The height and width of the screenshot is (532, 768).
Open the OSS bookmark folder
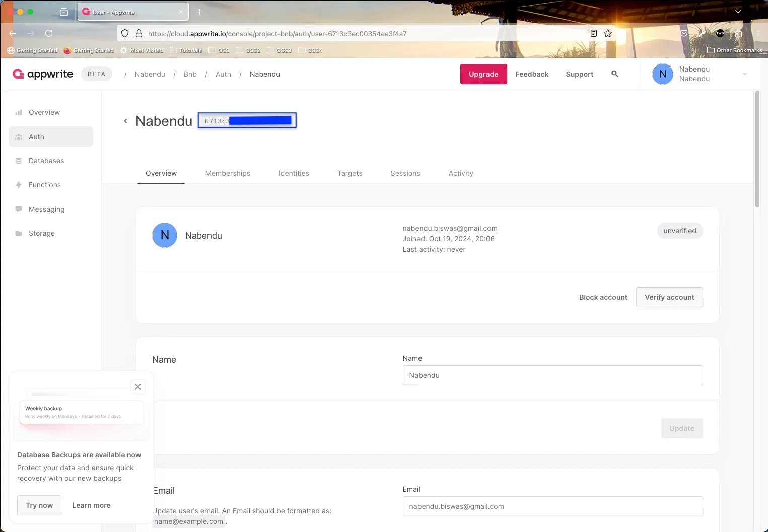(219, 50)
